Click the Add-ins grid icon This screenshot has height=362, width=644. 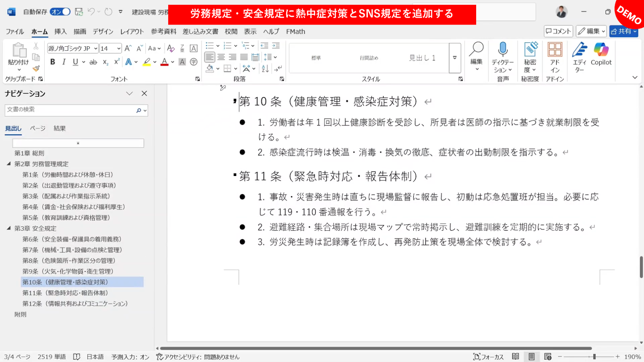[555, 50]
